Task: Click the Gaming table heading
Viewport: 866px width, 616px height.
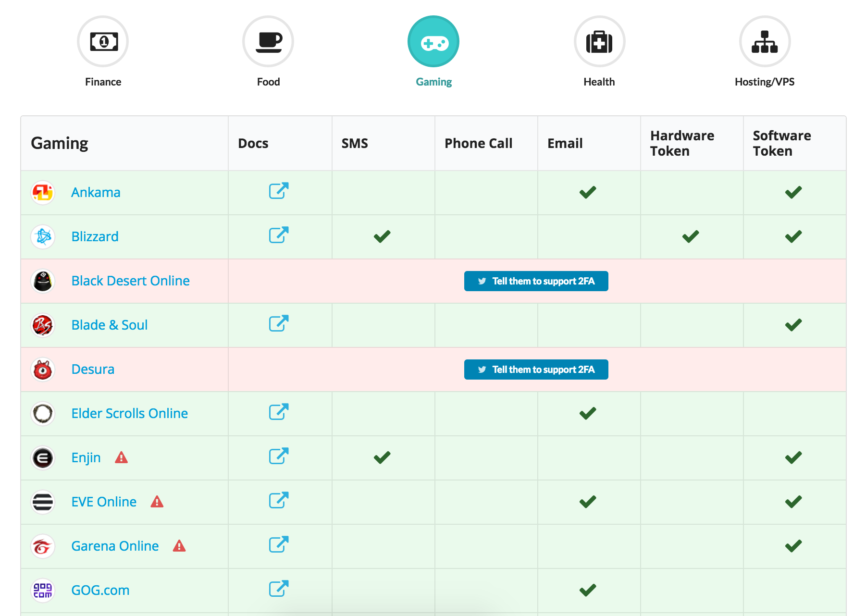Action: click(x=60, y=144)
